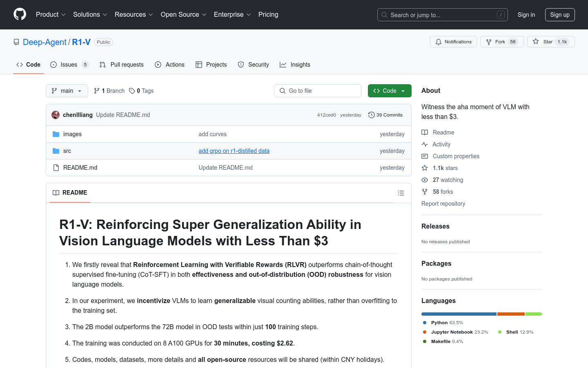The height and width of the screenshot is (368, 588).
Task: Click the Sign in link
Action: click(x=526, y=15)
